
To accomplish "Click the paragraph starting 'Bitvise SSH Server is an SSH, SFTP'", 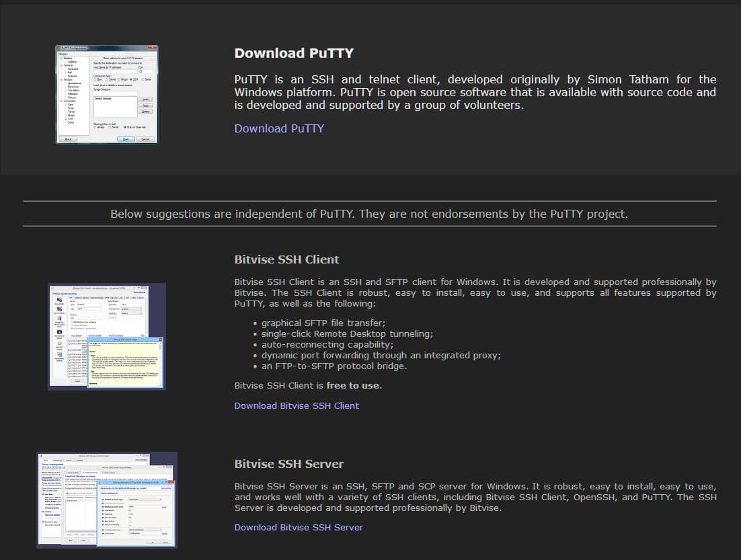I will pos(475,497).
